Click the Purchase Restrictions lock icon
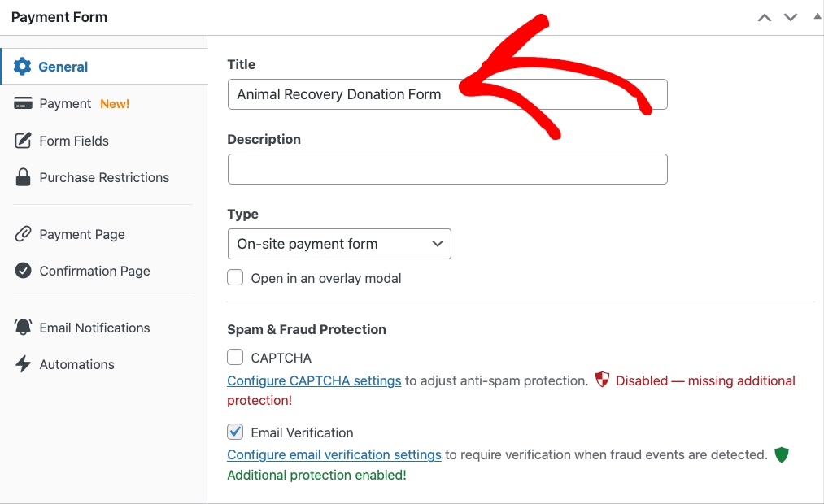The width and height of the screenshot is (824, 504). pos(24,177)
